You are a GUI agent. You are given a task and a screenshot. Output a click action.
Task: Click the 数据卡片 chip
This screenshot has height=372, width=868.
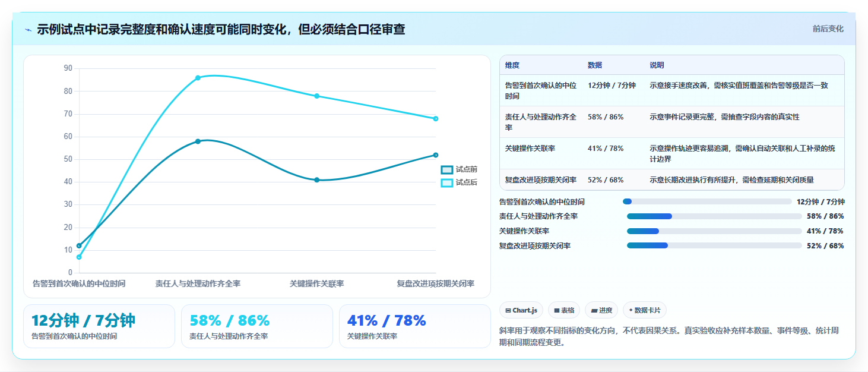(x=645, y=310)
